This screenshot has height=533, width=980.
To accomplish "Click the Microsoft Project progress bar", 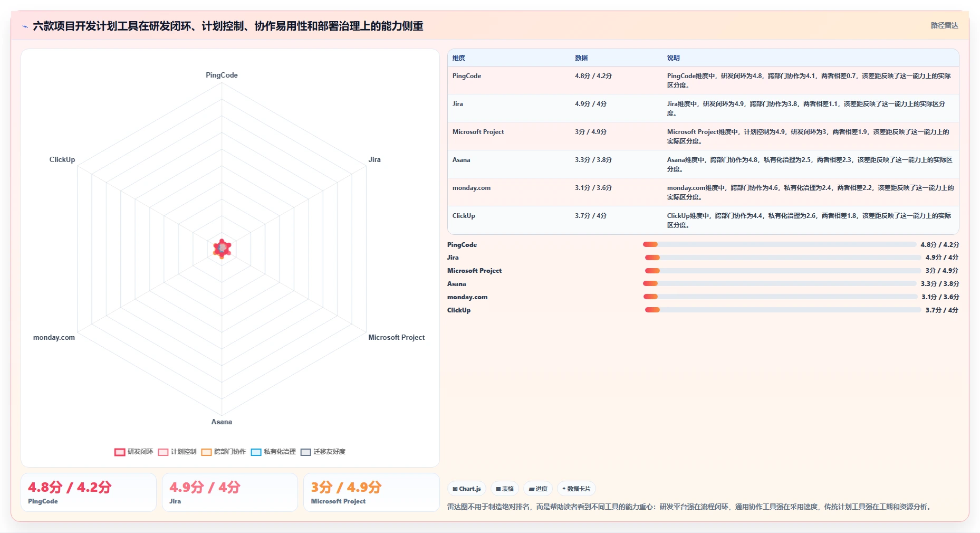I will (x=783, y=271).
